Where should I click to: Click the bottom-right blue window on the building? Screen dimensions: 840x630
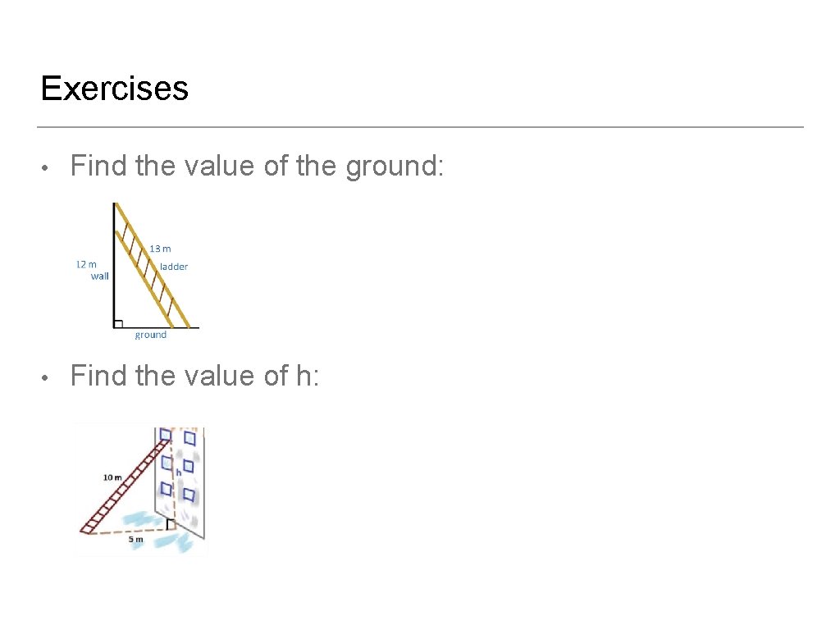tap(189, 495)
